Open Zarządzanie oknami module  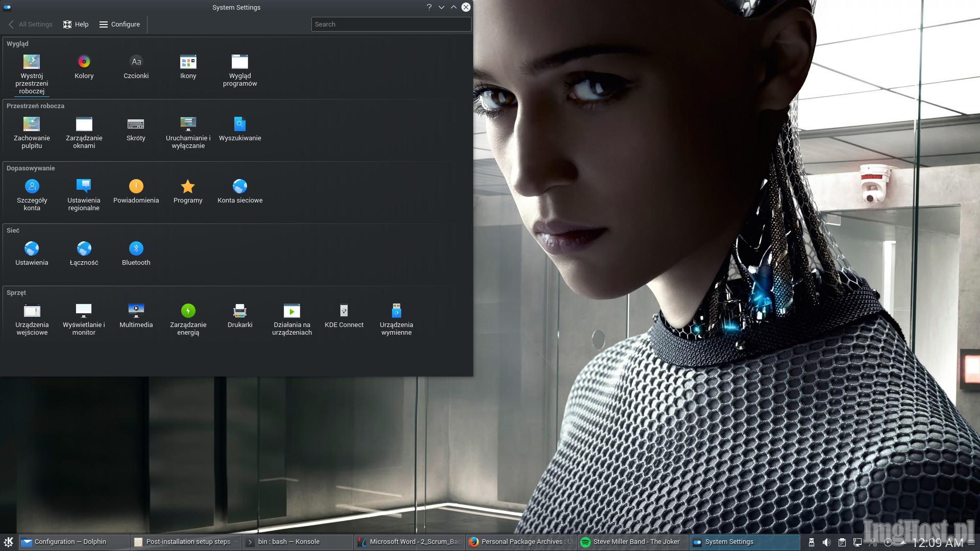[84, 133]
